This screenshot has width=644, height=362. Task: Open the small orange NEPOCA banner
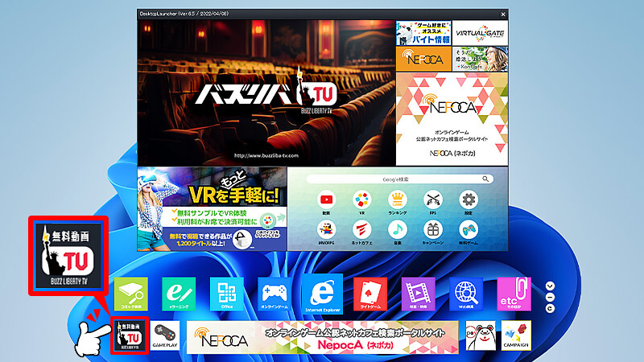click(x=423, y=59)
